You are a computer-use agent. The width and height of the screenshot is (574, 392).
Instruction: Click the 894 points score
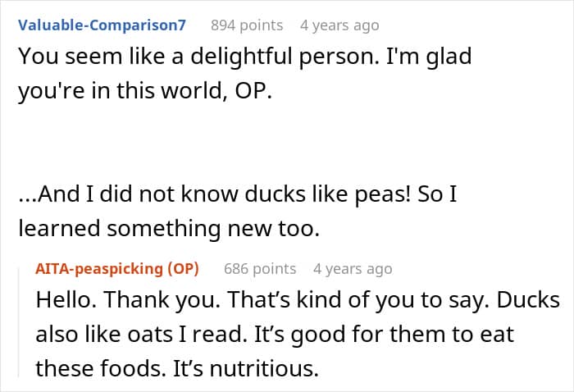pos(246,25)
